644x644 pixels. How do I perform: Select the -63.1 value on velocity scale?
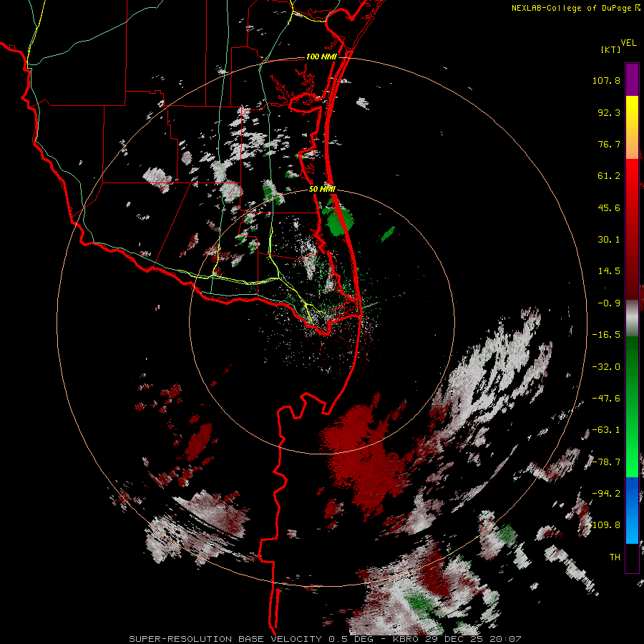[x=606, y=430]
